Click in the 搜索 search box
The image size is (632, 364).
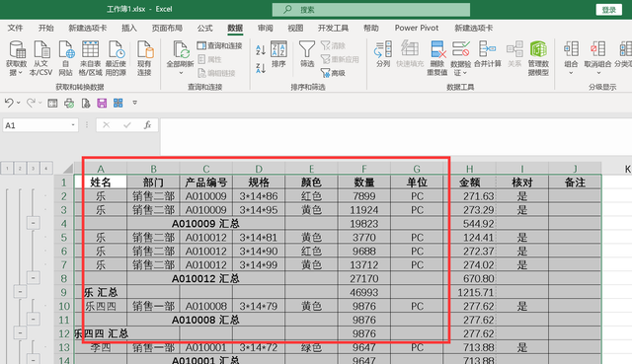coord(371,10)
